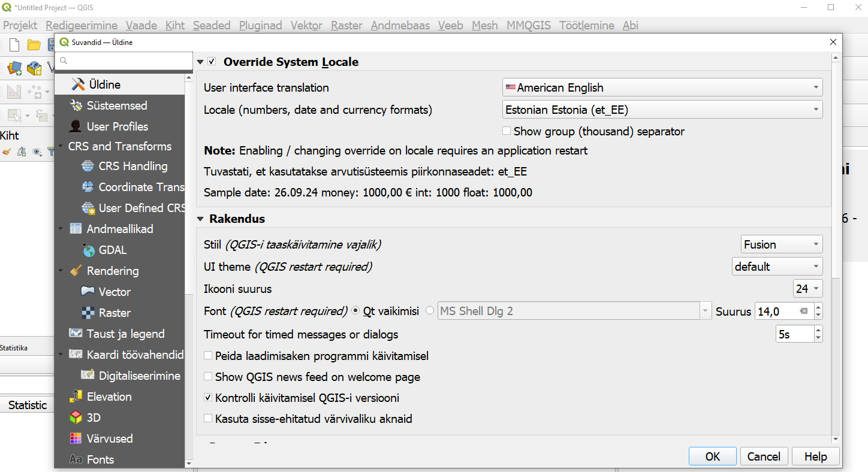Open the Vaade menu
Viewport: 868px width, 472px height.
[x=141, y=25]
